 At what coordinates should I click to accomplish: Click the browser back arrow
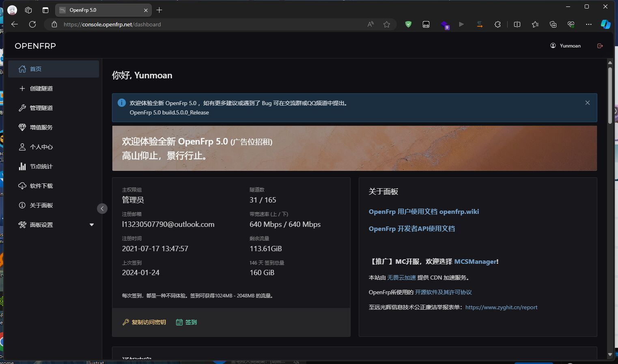[x=15, y=24]
